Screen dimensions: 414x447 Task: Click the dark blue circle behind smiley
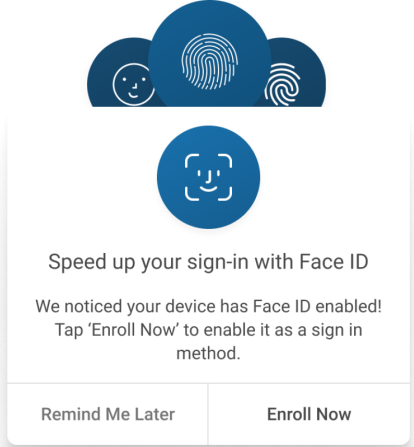[x=120, y=75]
